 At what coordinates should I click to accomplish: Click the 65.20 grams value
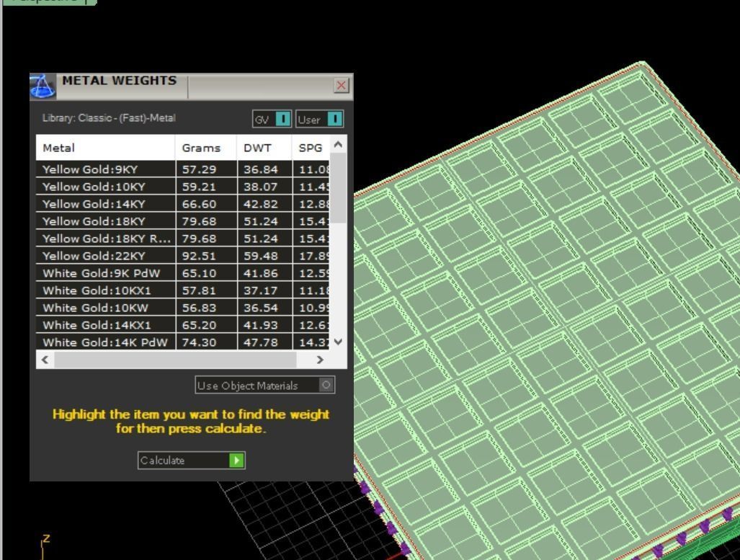[199, 325]
